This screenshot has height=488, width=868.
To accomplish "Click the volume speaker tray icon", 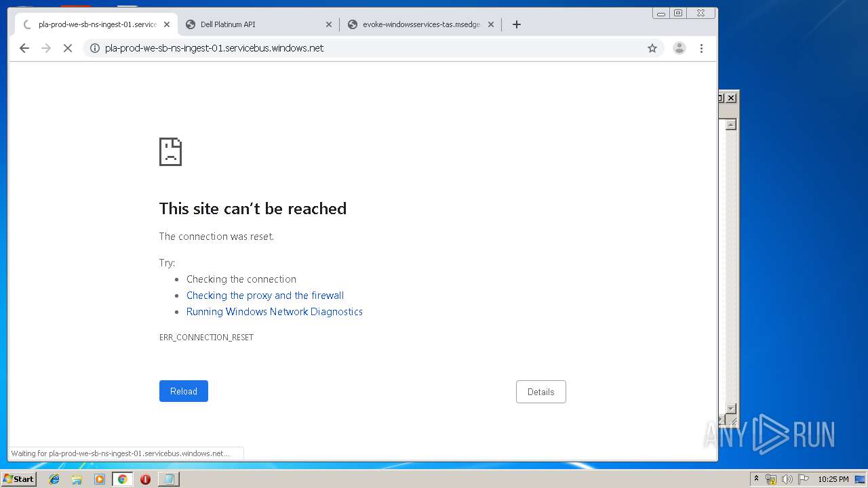I will 787,479.
